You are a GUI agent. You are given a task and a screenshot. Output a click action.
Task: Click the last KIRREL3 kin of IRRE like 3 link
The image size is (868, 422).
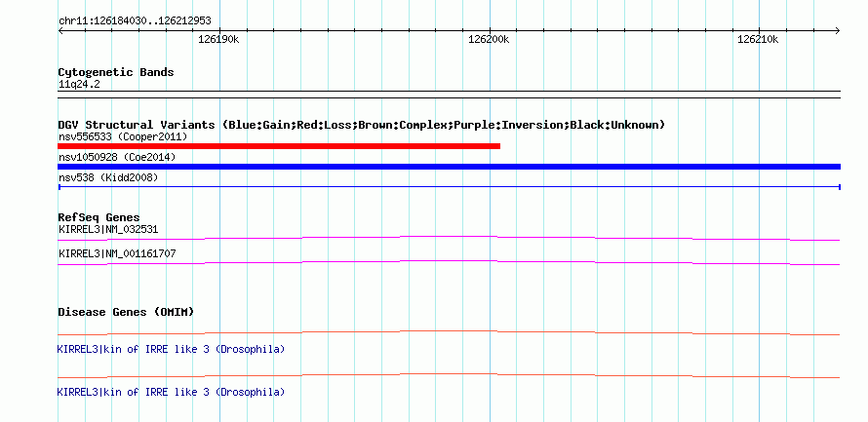coord(171,392)
